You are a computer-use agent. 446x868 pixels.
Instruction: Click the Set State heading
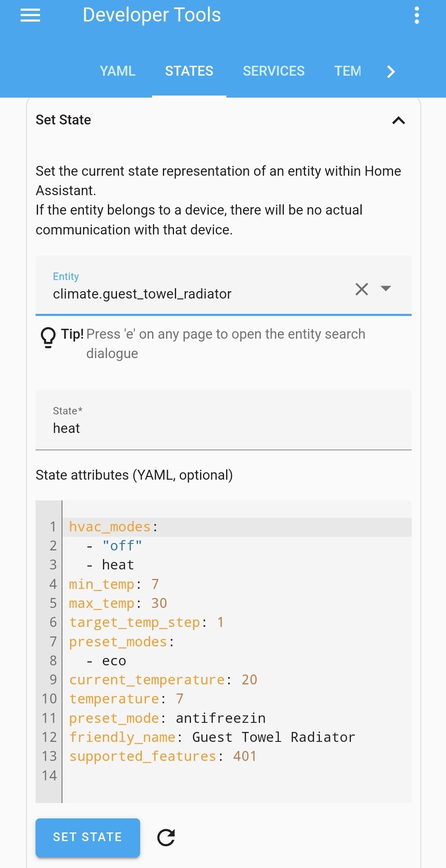(x=63, y=120)
